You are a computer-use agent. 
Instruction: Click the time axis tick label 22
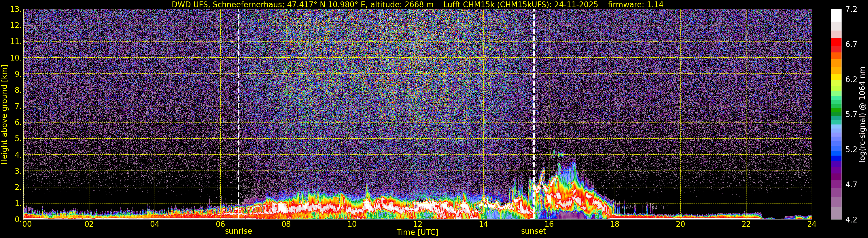[x=746, y=224]
